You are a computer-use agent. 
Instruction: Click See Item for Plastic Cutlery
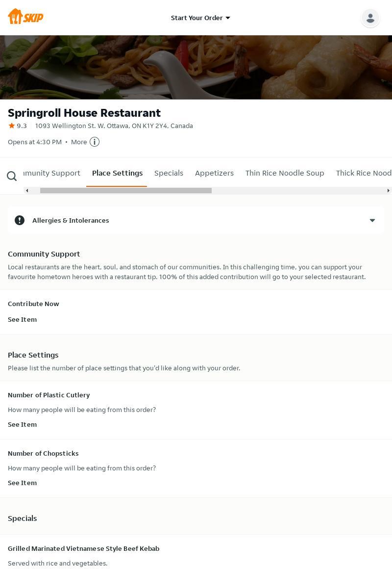(x=22, y=424)
